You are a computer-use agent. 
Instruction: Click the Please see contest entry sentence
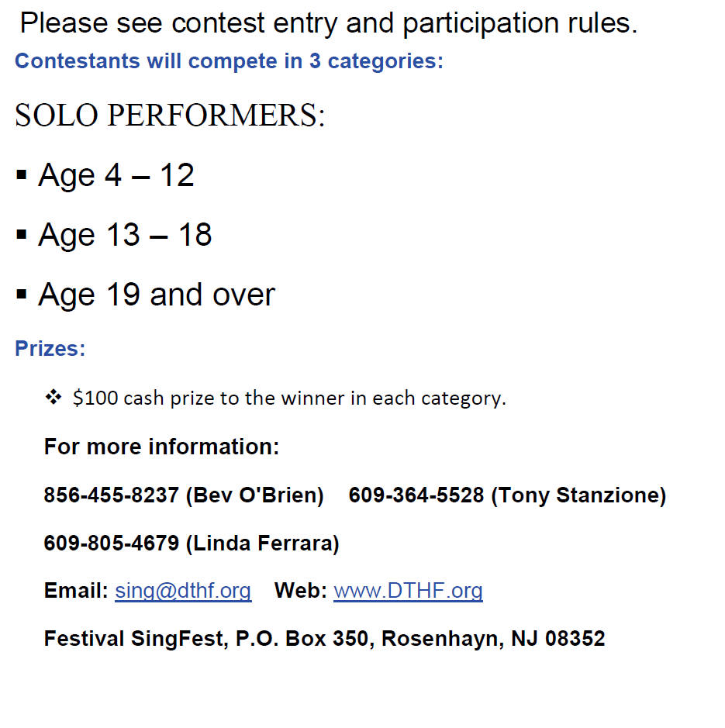pos(329,23)
